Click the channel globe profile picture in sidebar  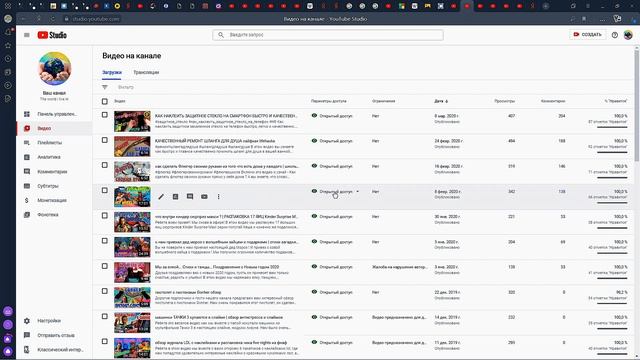pos(54,68)
